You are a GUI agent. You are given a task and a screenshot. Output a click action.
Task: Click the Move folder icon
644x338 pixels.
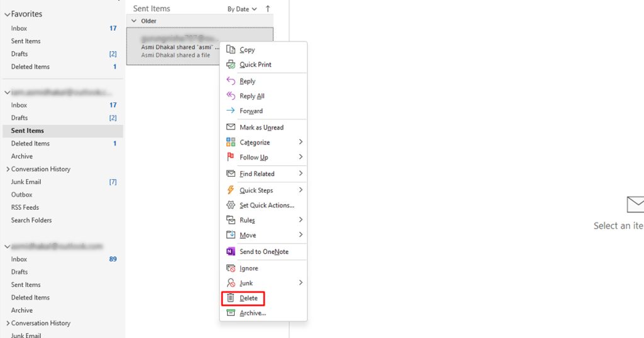tap(231, 234)
